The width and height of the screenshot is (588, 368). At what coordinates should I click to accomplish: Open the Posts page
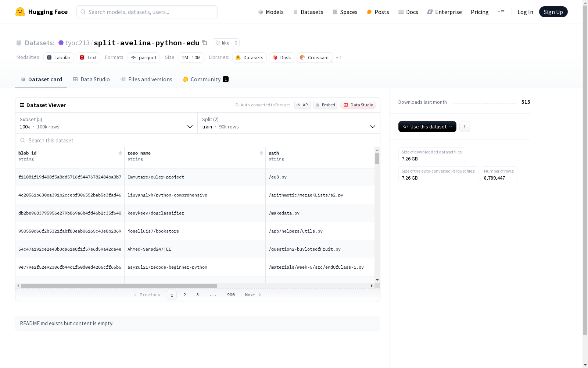(x=378, y=12)
